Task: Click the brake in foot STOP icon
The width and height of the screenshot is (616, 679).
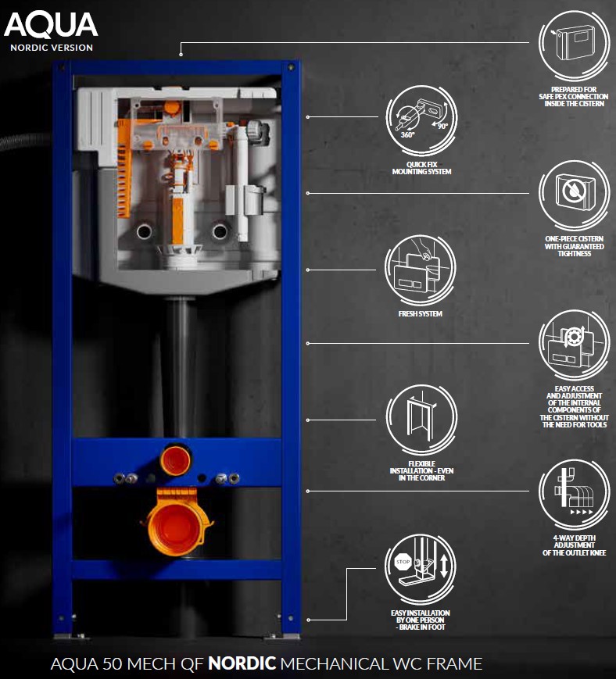Action: pyautogui.click(x=421, y=569)
